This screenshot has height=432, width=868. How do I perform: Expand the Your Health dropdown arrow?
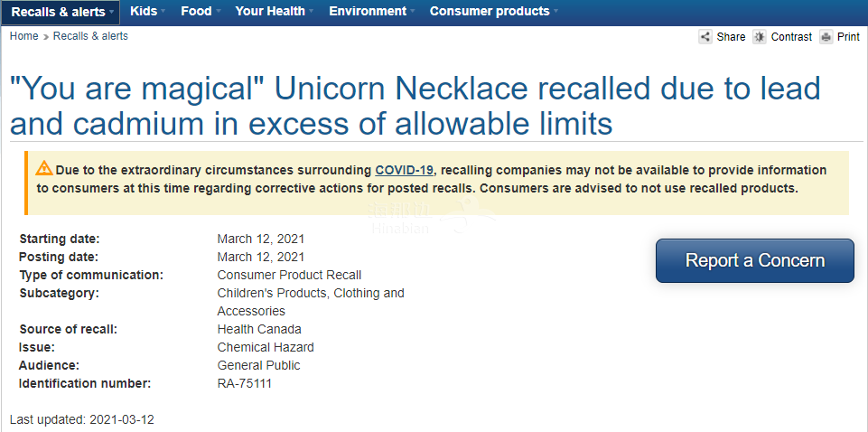pos(311,11)
